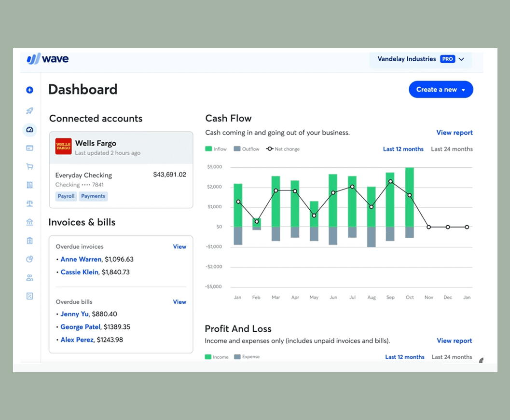
Task: Expand the Create a new dropdown
Action: pos(441,89)
